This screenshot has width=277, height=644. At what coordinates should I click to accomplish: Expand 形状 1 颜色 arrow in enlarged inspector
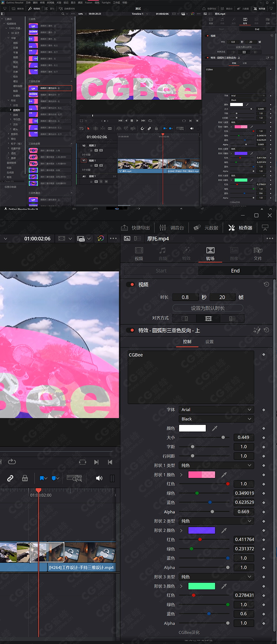pyautogui.click(x=181, y=475)
